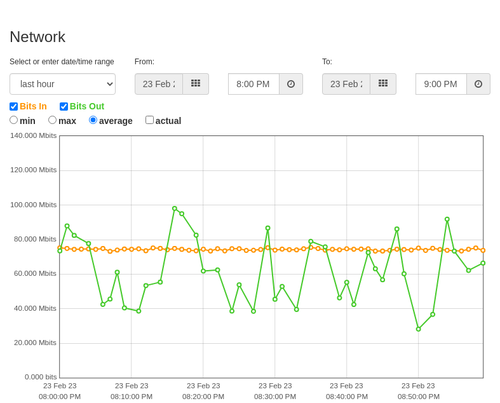Viewport: 500px width, 403px height.
Task: Open the From time clock picker
Action: pos(291,84)
